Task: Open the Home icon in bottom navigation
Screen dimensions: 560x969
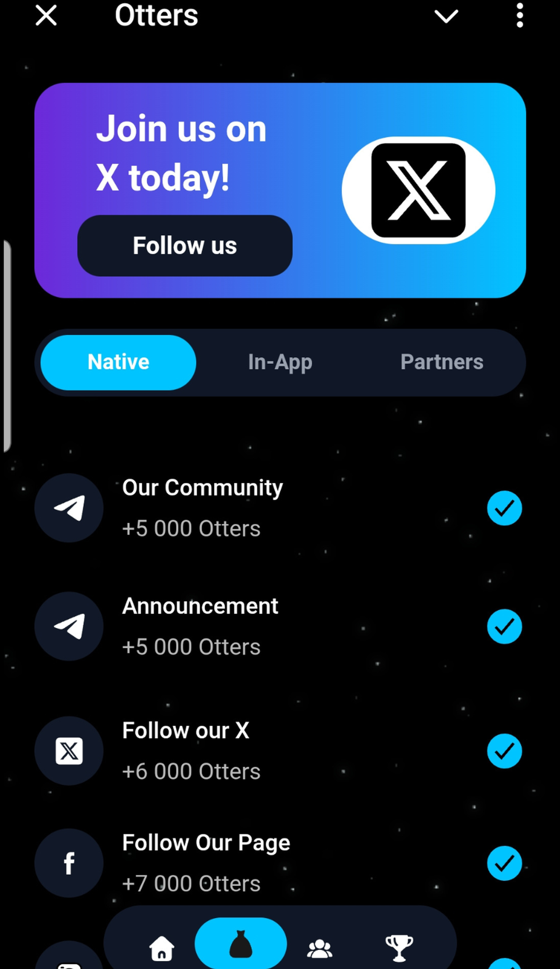Action: 161,948
